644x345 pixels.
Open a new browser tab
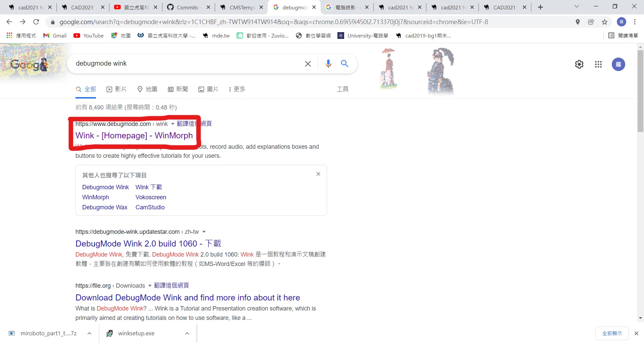pyautogui.click(x=540, y=7)
